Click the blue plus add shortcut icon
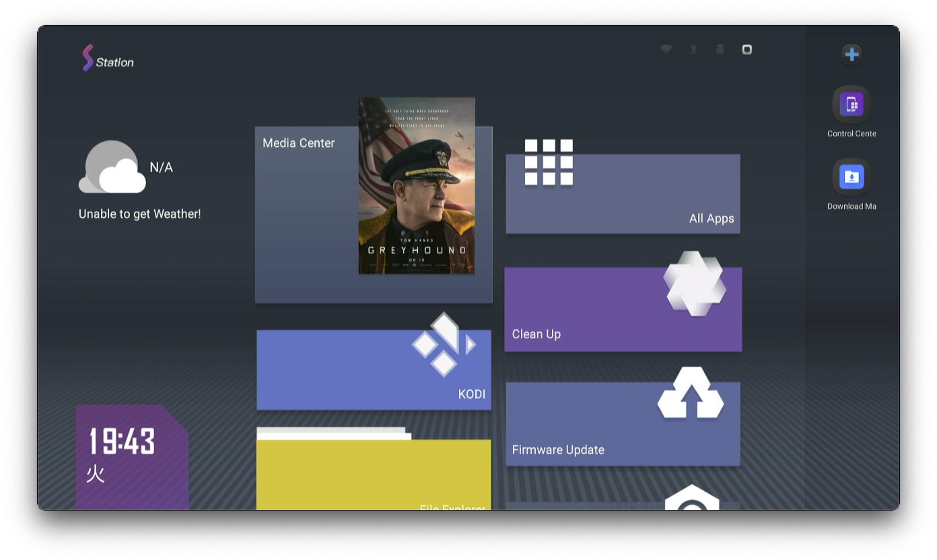 851,54
